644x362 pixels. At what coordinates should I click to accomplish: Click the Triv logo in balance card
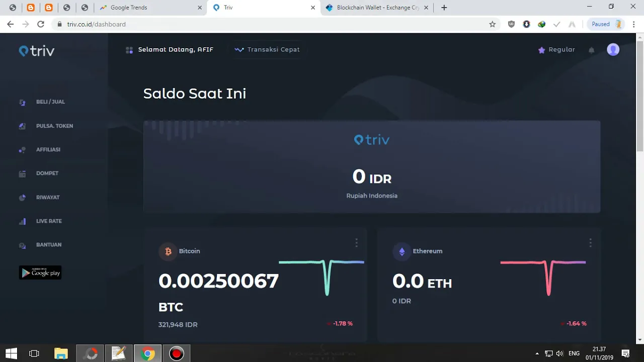click(x=372, y=140)
